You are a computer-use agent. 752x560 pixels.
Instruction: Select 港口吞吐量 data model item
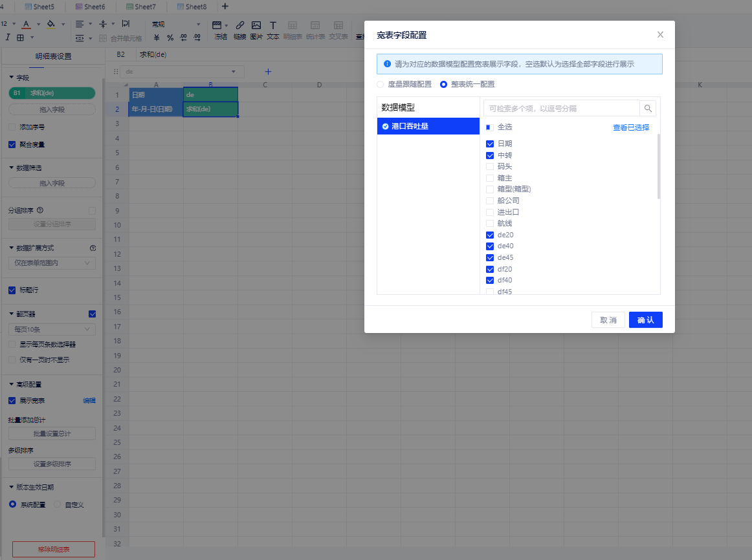(428, 126)
